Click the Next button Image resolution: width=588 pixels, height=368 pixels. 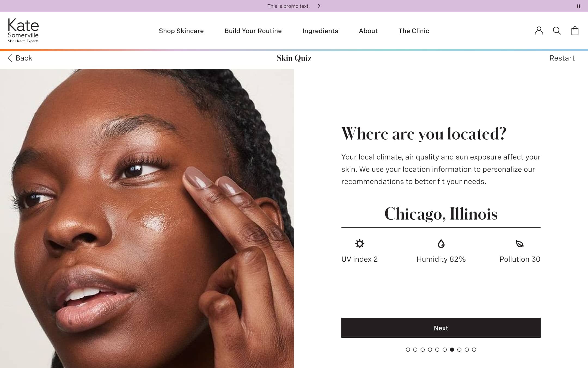(x=441, y=328)
